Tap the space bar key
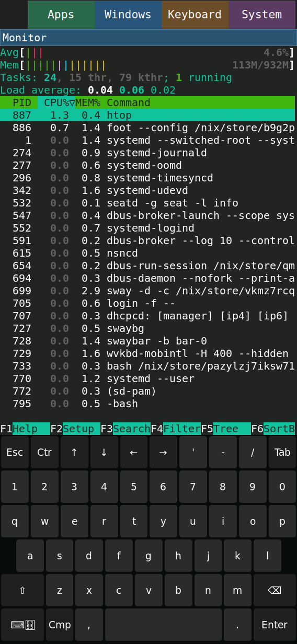Image resolution: width=297 pixels, height=644 pixels. pyautogui.click(x=163, y=625)
